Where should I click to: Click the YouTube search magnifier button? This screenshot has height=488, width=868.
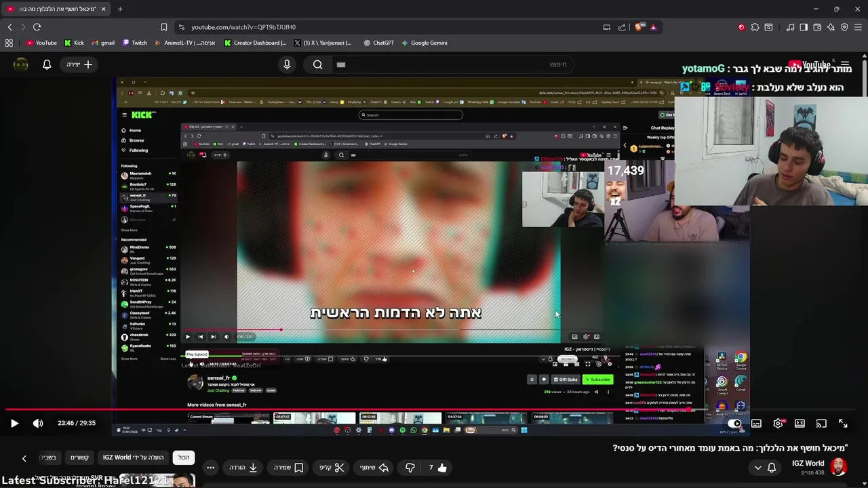pyautogui.click(x=317, y=64)
